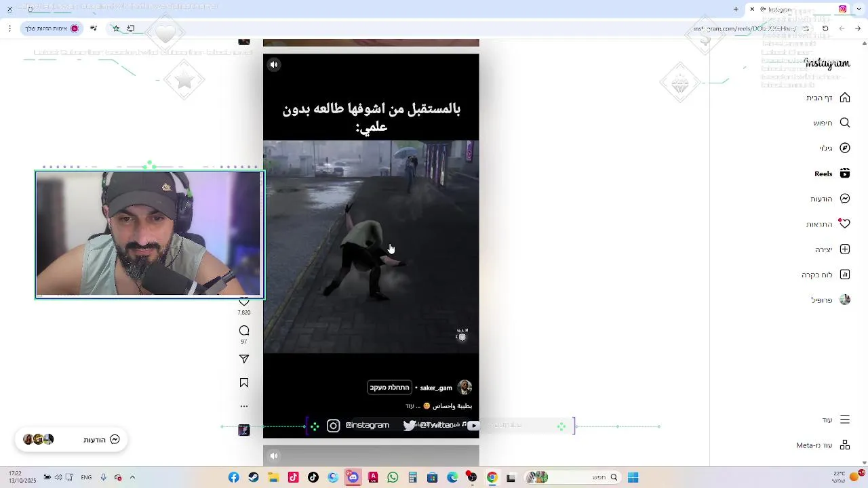Close the Instagram tab

[752, 9]
